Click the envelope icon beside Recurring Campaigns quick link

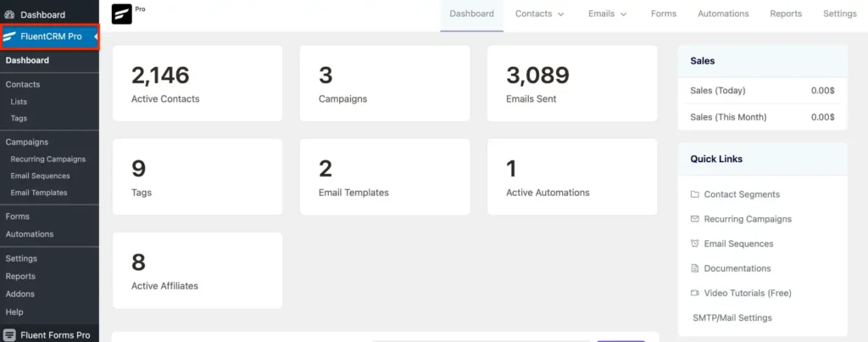click(695, 219)
